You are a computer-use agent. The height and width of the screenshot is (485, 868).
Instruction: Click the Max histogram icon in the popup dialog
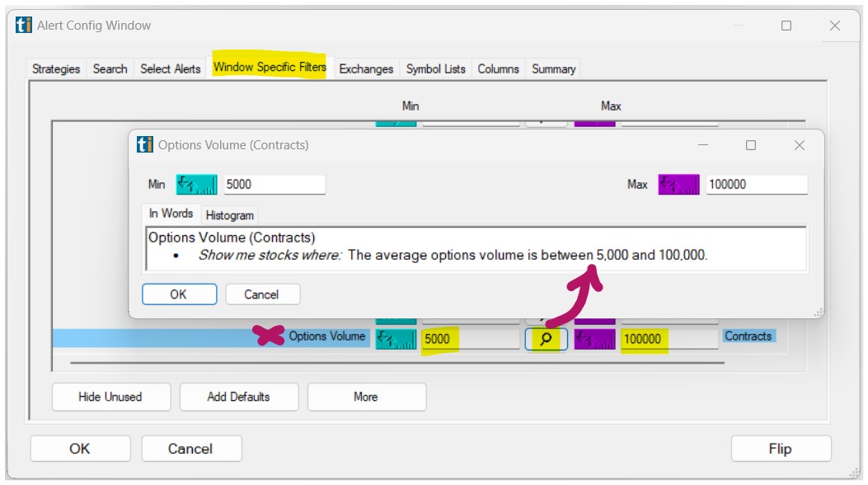(x=678, y=184)
